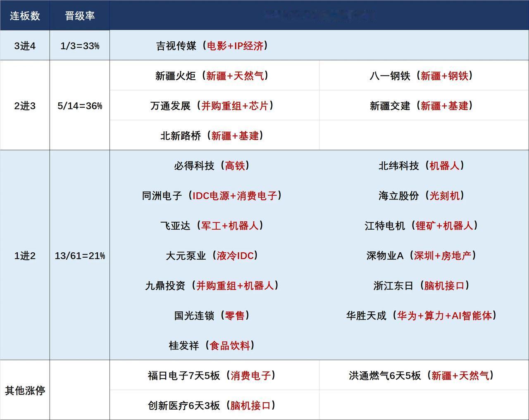Click the 深物业A stock entry
529x420 pixels.
coord(422,256)
